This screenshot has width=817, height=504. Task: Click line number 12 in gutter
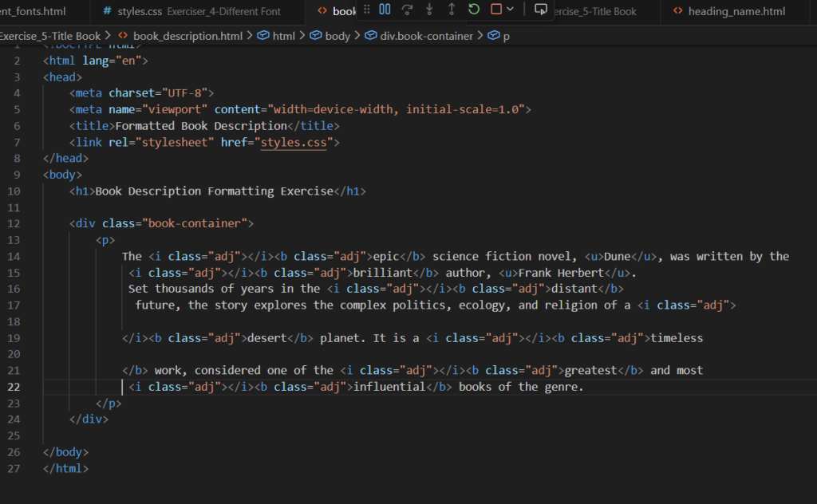tap(14, 223)
